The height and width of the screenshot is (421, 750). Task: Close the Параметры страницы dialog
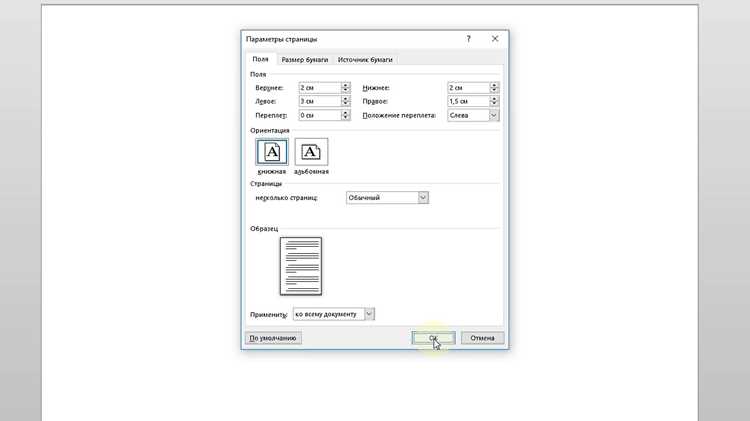pos(495,39)
